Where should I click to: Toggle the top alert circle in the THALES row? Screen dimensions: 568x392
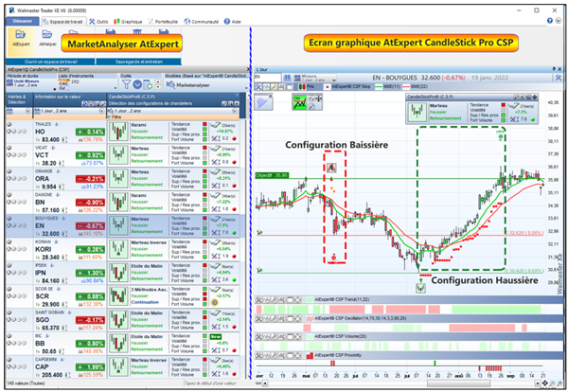tap(9, 124)
